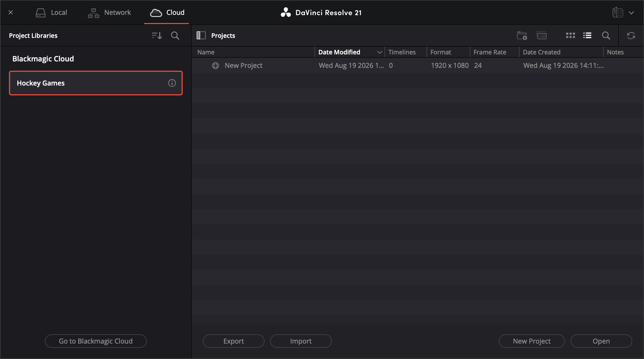Select the New Project row name

tap(244, 66)
